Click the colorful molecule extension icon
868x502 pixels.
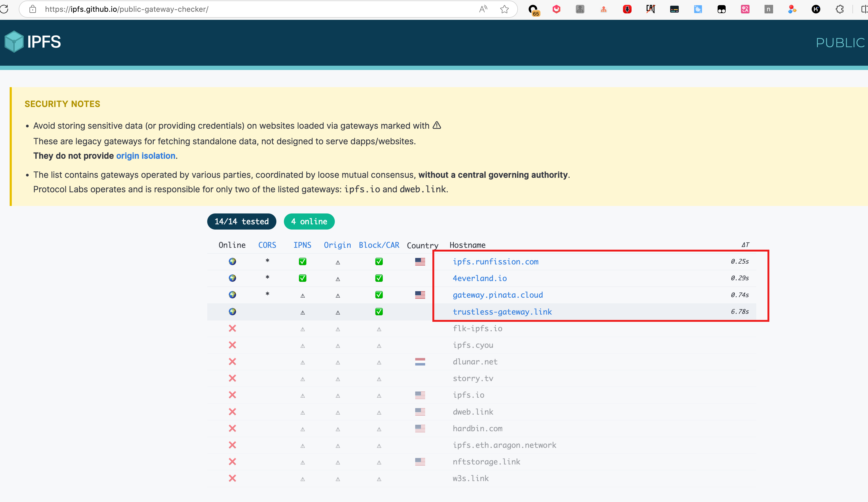(x=792, y=9)
